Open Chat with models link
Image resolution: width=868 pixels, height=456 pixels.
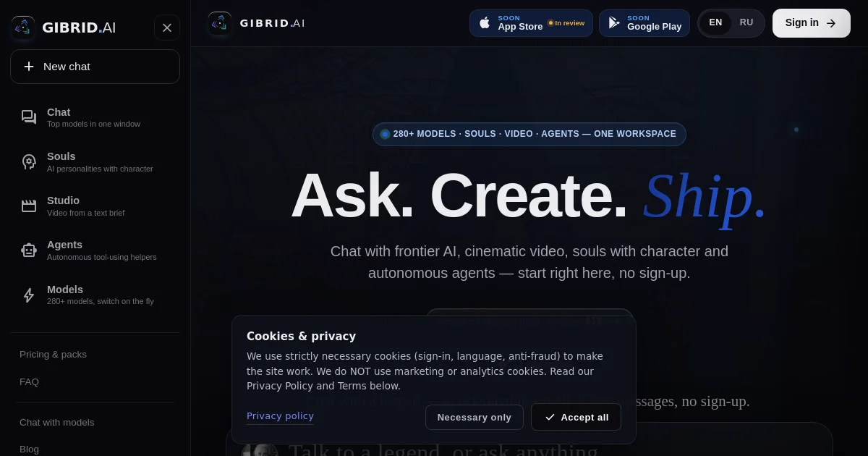[56, 423]
